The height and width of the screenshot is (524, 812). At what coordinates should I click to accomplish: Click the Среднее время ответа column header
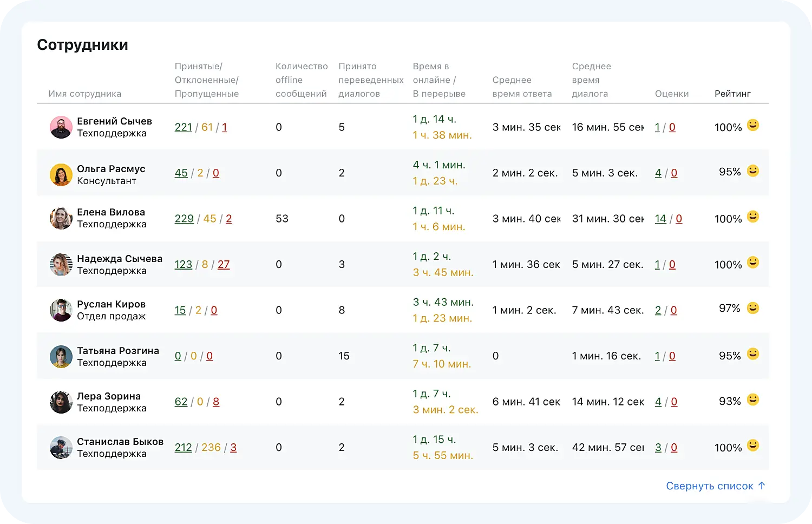[522, 87]
